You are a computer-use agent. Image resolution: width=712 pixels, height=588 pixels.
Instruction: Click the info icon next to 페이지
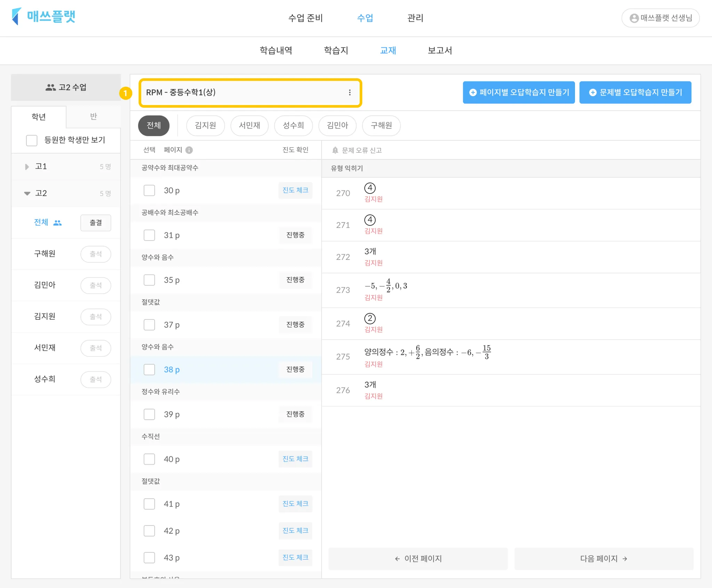tap(189, 150)
